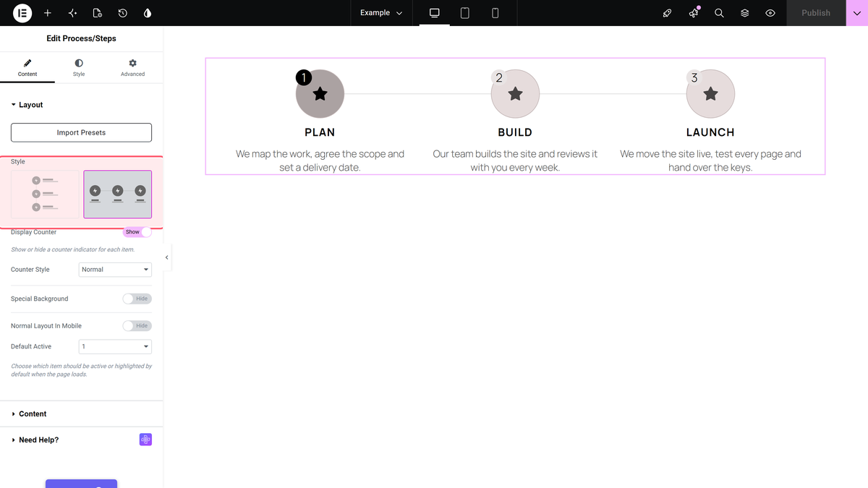Click the PLAN step heading

pos(320,132)
